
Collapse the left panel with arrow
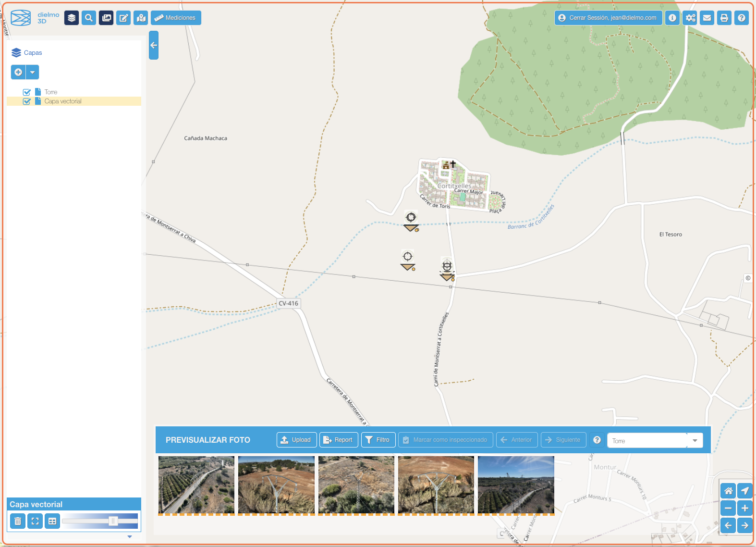coord(154,45)
